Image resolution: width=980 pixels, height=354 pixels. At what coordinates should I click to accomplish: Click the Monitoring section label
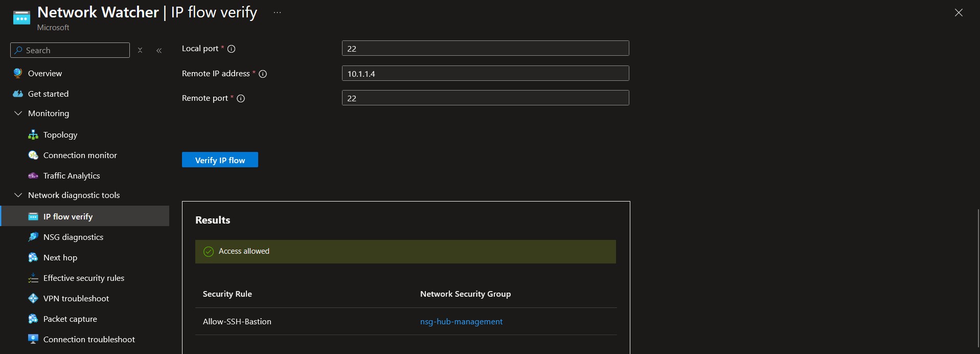(x=49, y=113)
